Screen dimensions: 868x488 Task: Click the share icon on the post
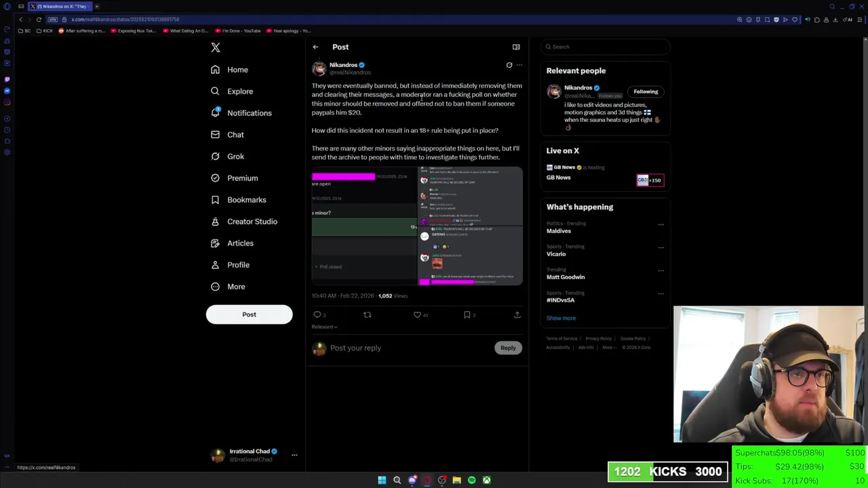tap(517, 314)
